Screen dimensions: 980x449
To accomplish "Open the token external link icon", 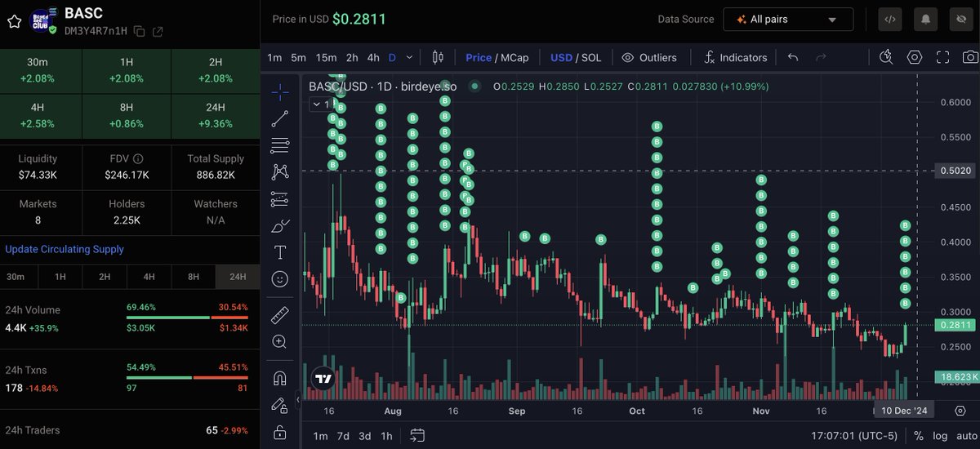I will (x=158, y=31).
